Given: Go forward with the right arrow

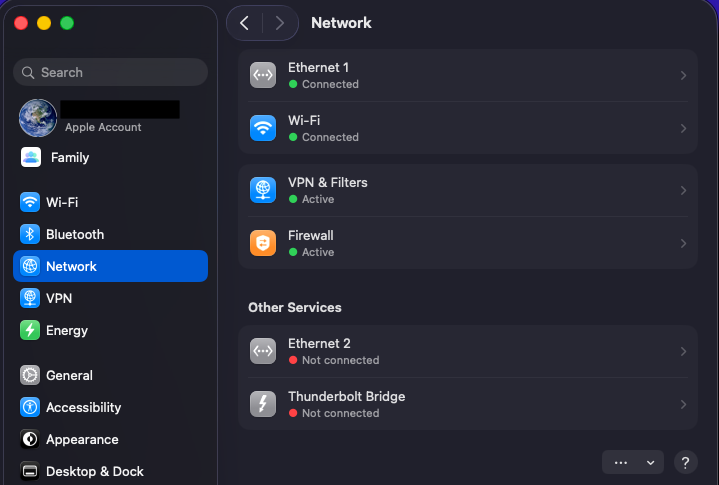Looking at the screenshot, I should (x=280, y=23).
